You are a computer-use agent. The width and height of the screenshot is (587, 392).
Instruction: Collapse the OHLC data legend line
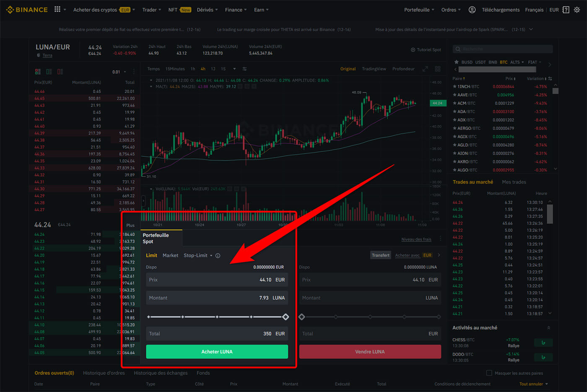[151, 80]
